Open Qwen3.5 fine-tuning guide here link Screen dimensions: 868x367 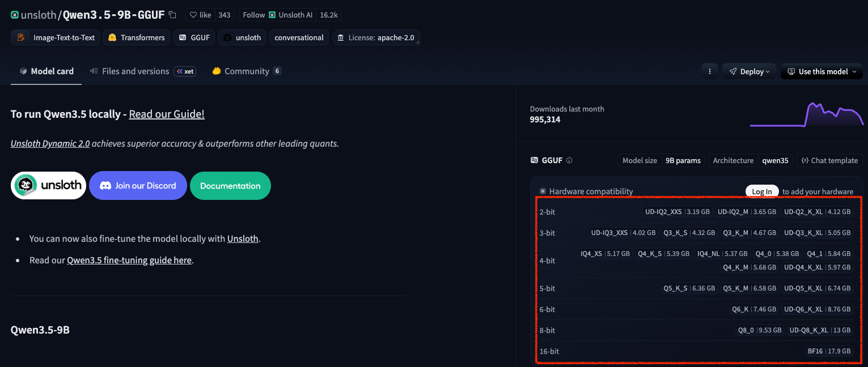(129, 260)
